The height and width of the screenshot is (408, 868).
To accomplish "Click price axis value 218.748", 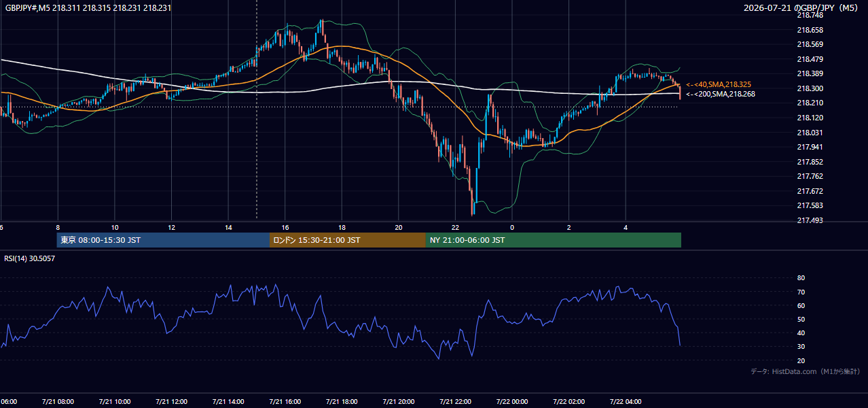I will click(x=809, y=15).
